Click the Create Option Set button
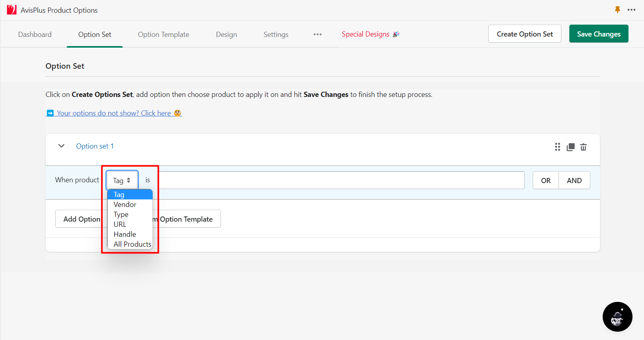The image size is (644, 340). pyautogui.click(x=524, y=34)
